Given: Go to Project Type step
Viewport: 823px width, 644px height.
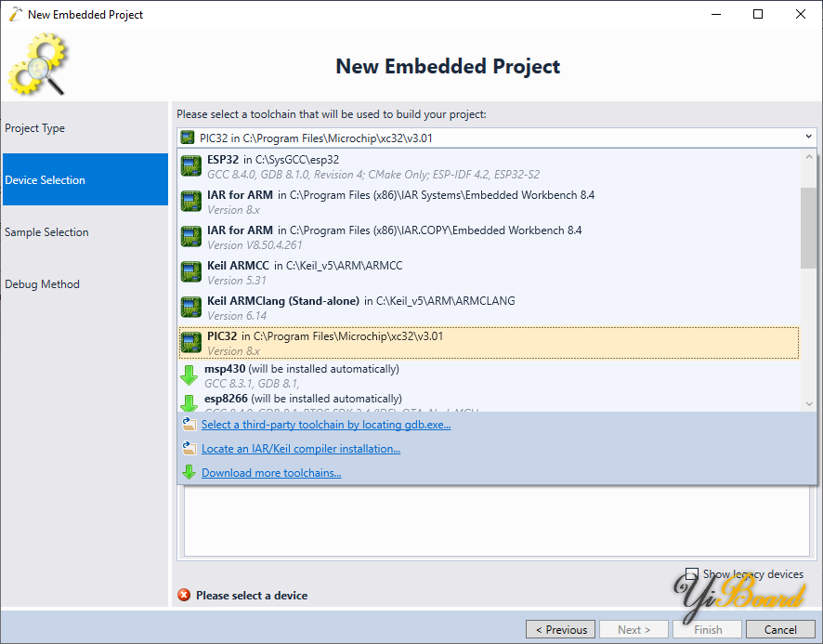Looking at the screenshot, I should (85, 127).
